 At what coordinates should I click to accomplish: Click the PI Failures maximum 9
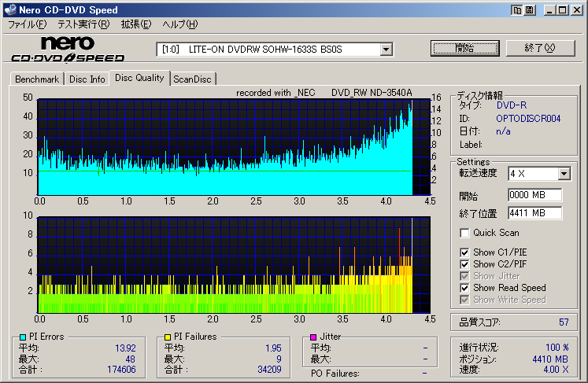point(279,359)
